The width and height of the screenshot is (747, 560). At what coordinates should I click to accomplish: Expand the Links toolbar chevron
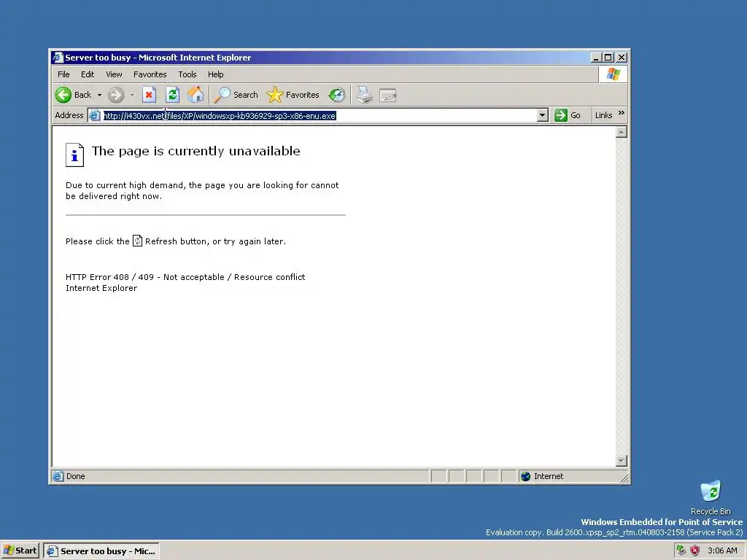622,113
